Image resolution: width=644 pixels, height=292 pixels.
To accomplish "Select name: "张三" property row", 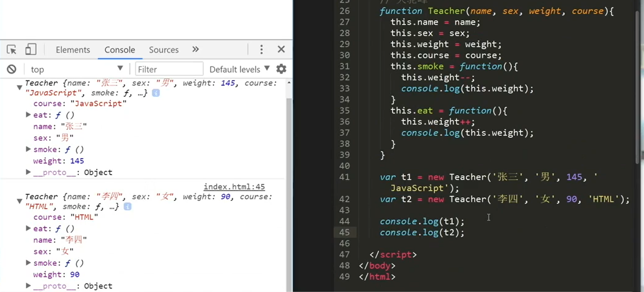I will click(60, 126).
